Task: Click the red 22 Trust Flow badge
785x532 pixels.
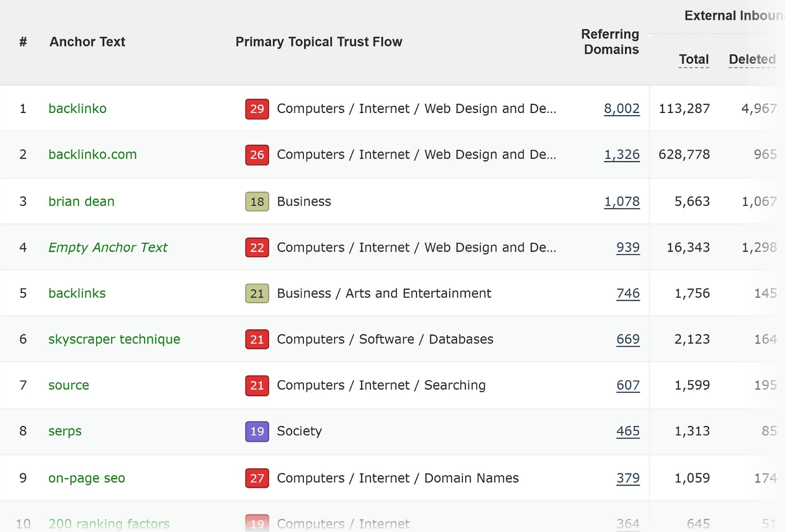Action: pyautogui.click(x=257, y=248)
